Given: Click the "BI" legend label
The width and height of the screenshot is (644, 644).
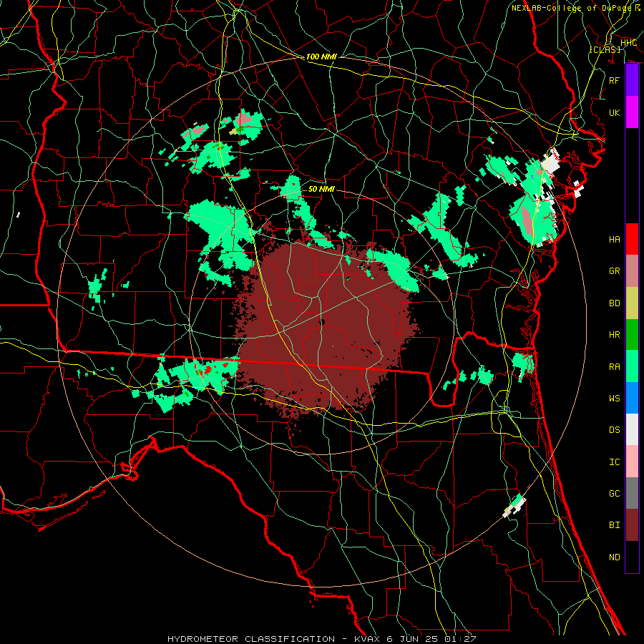Looking at the screenshot, I should [x=614, y=525].
